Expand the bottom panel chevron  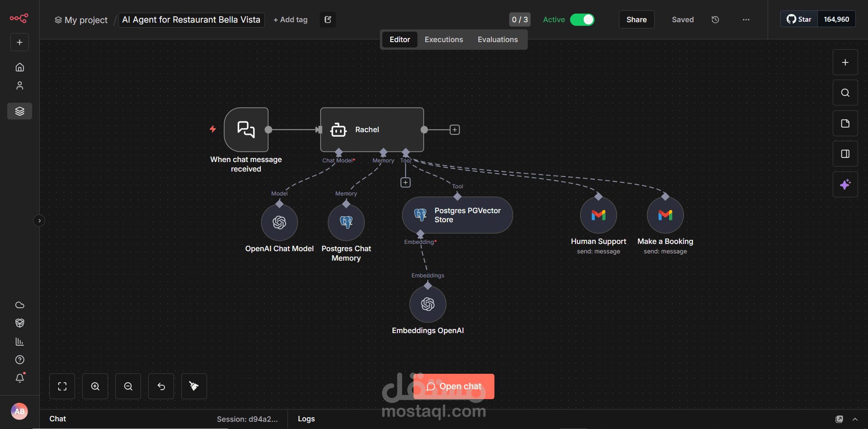point(855,419)
